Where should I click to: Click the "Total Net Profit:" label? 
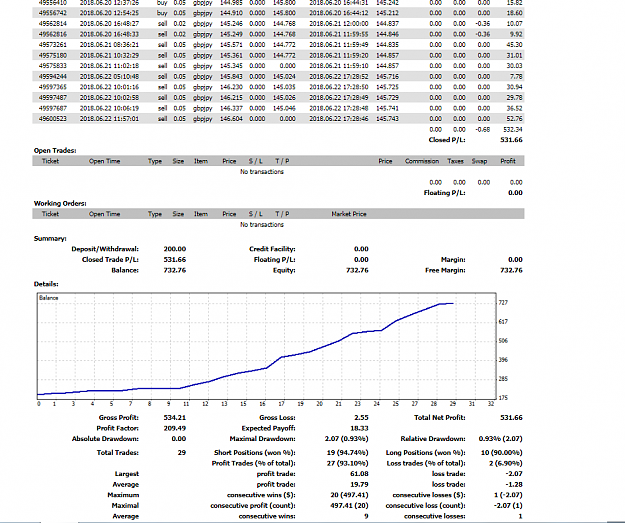click(440, 418)
